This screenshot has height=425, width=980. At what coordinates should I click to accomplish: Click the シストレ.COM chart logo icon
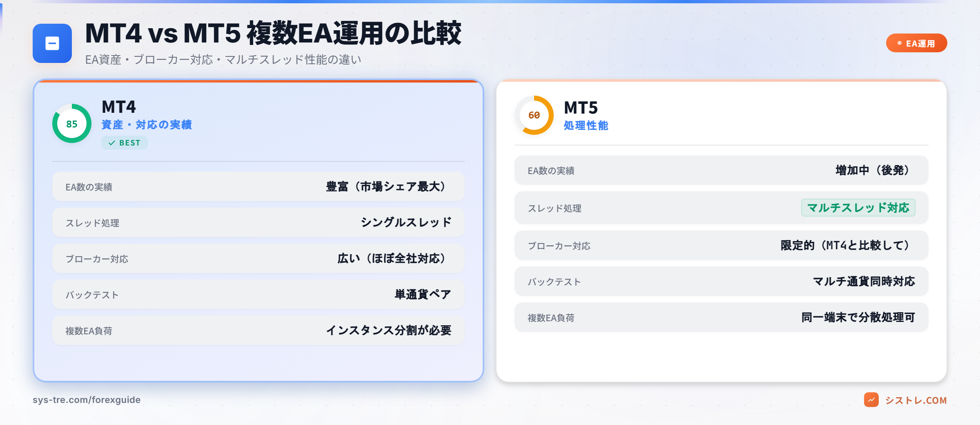click(871, 400)
